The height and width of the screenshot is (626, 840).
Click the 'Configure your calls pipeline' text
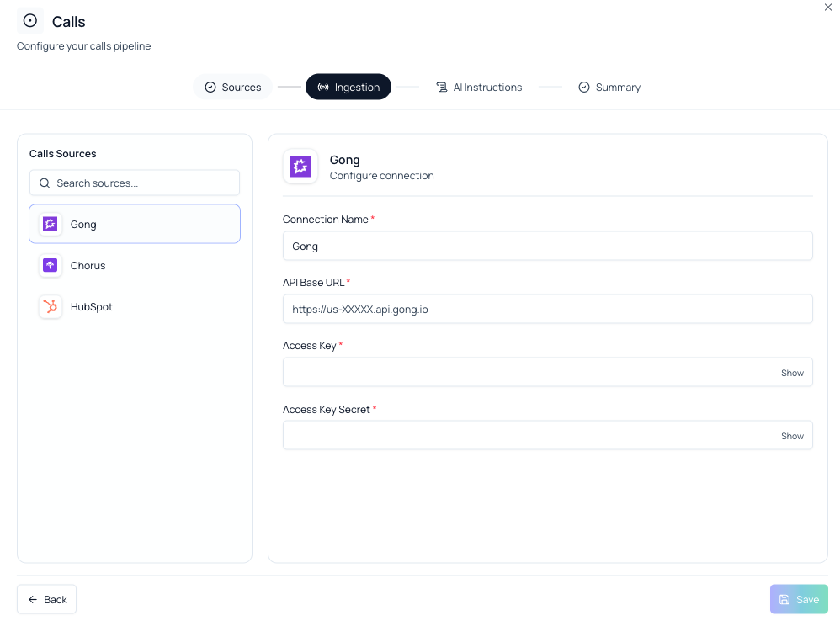point(83,46)
